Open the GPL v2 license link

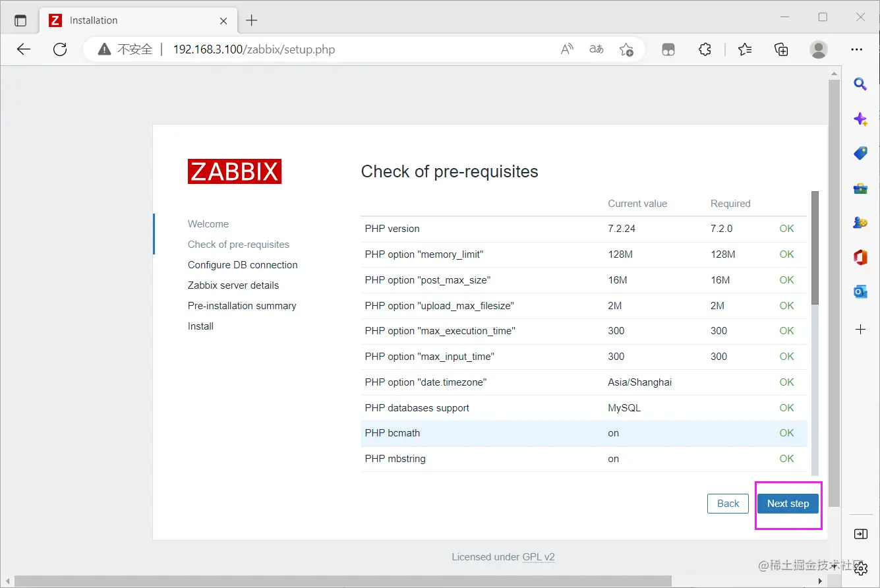click(539, 557)
